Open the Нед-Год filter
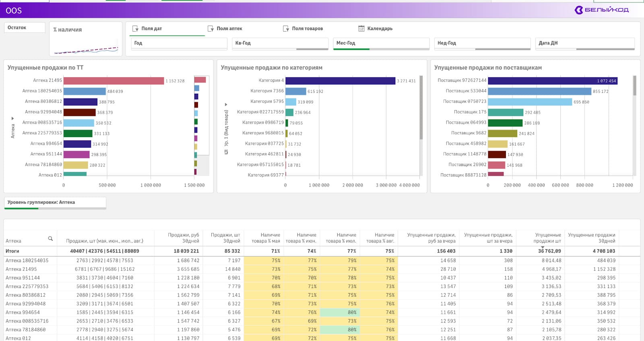Viewport: 644px width, 341px height. 482,43
